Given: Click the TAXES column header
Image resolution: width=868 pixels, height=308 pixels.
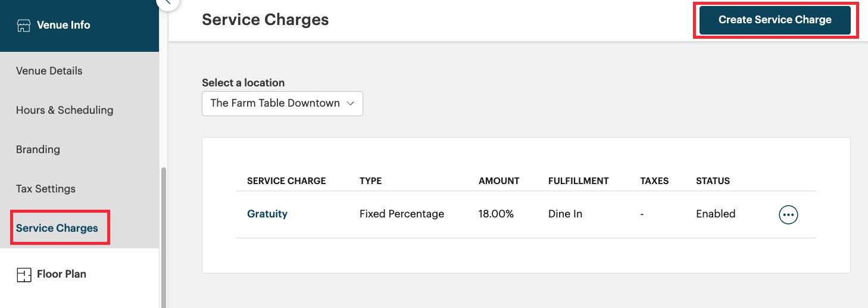Looking at the screenshot, I should click(654, 181).
